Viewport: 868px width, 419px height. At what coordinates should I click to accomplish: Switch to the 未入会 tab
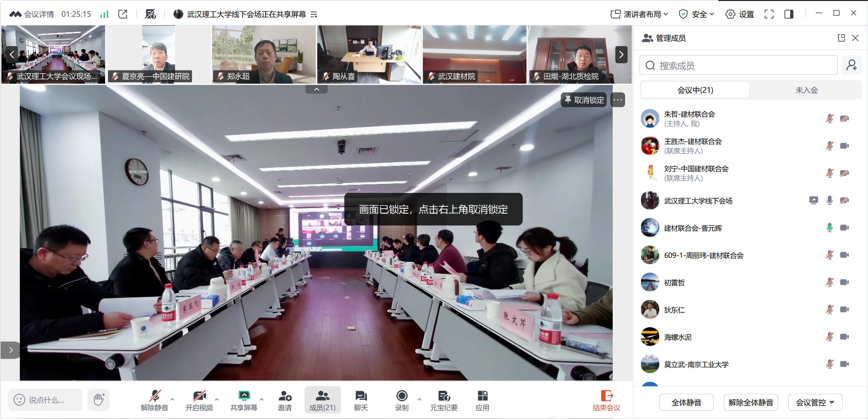click(x=806, y=90)
